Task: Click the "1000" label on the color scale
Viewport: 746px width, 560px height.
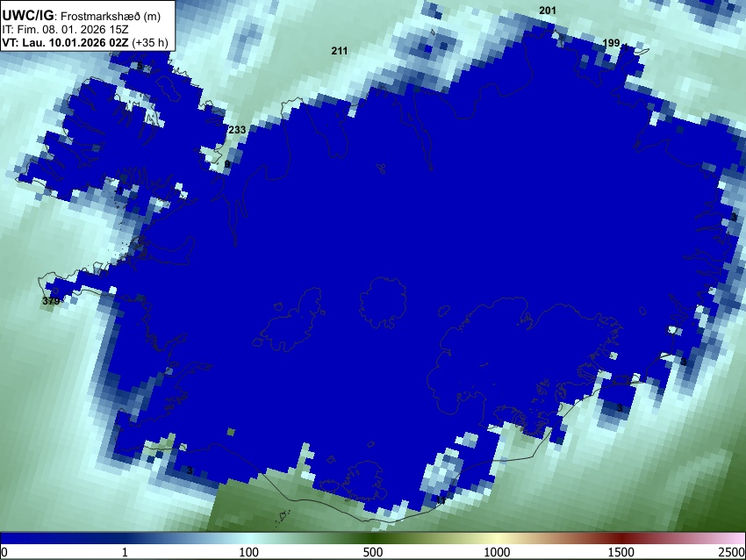Action: click(x=497, y=552)
